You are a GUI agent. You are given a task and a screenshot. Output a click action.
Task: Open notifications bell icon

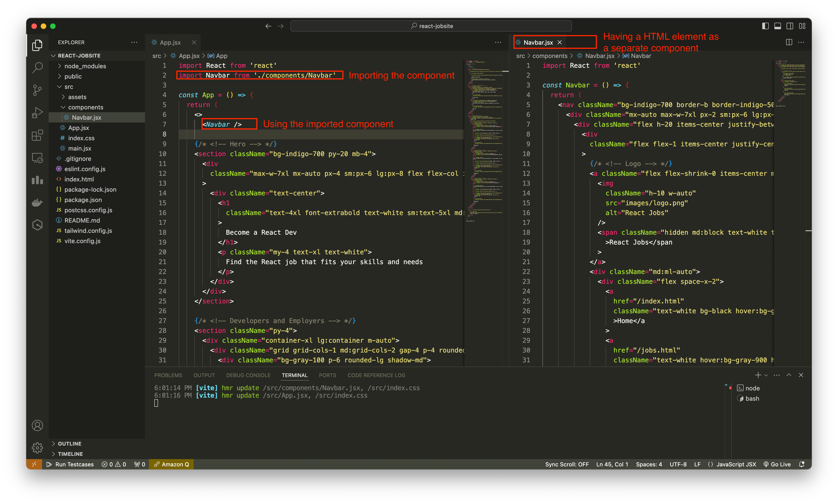coord(802,464)
